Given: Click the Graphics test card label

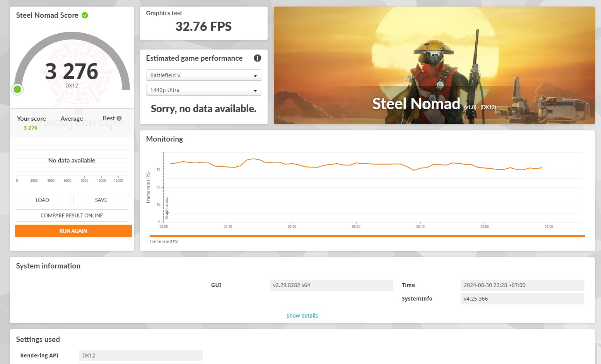Looking at the screenshot, I should (x=164, y=13).
